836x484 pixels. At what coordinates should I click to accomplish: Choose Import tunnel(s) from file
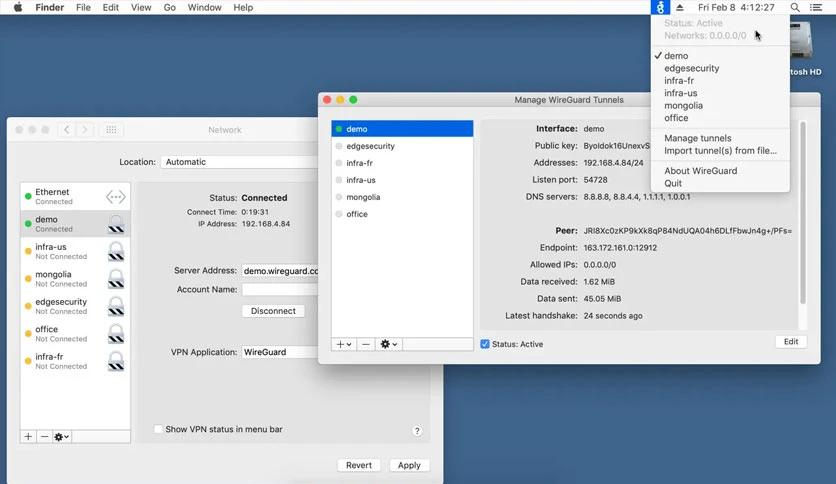tap(720, 151)
